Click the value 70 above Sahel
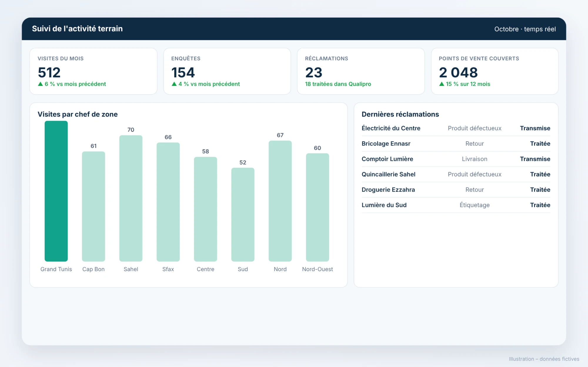This screenshot has width=588, height=367. click(131, 130)
